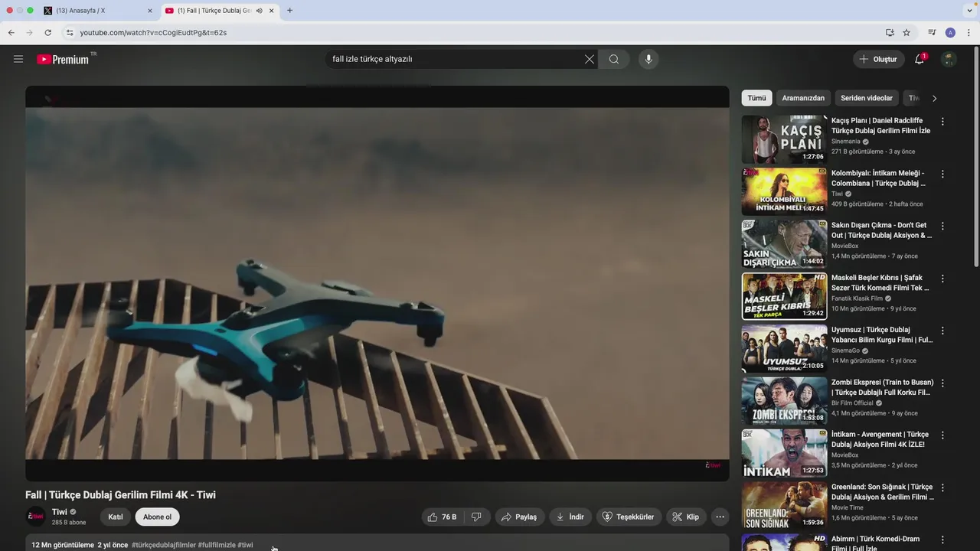The height and width of the screenshot is (551, 980).
Task: Reload the page in Chrome toolbar
Action: pos(47,33)
